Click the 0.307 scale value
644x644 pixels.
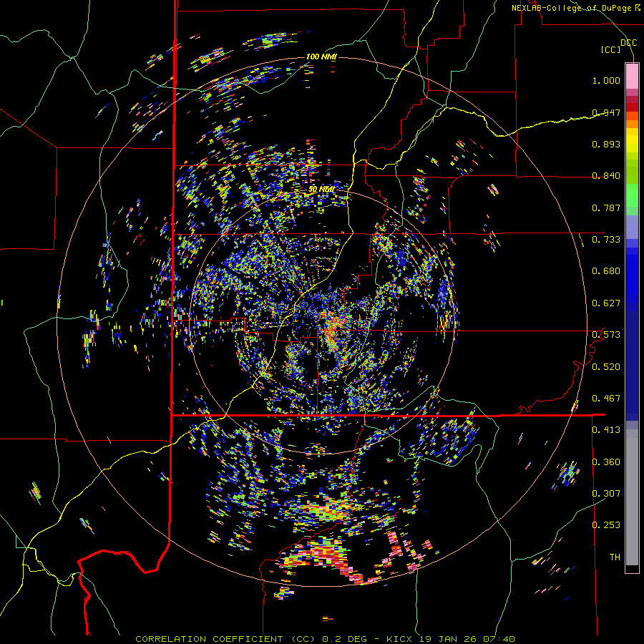606,494
